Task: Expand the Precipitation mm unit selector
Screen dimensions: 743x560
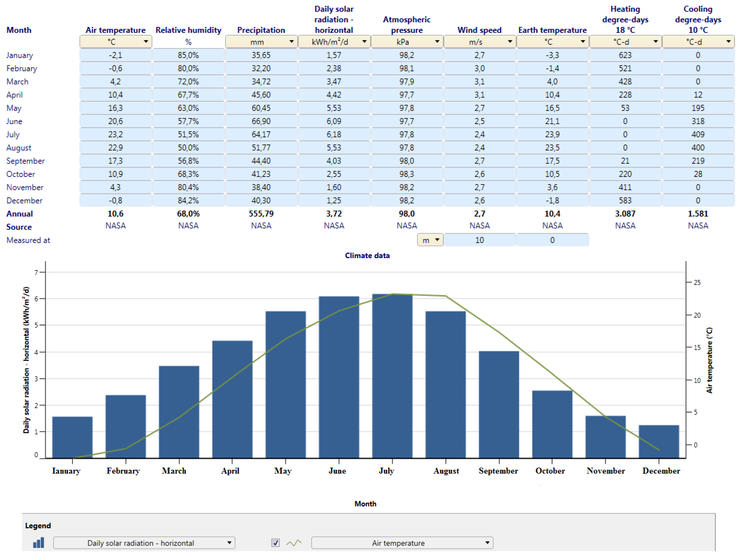Action: pyautogui.click(x=261, y=42)
